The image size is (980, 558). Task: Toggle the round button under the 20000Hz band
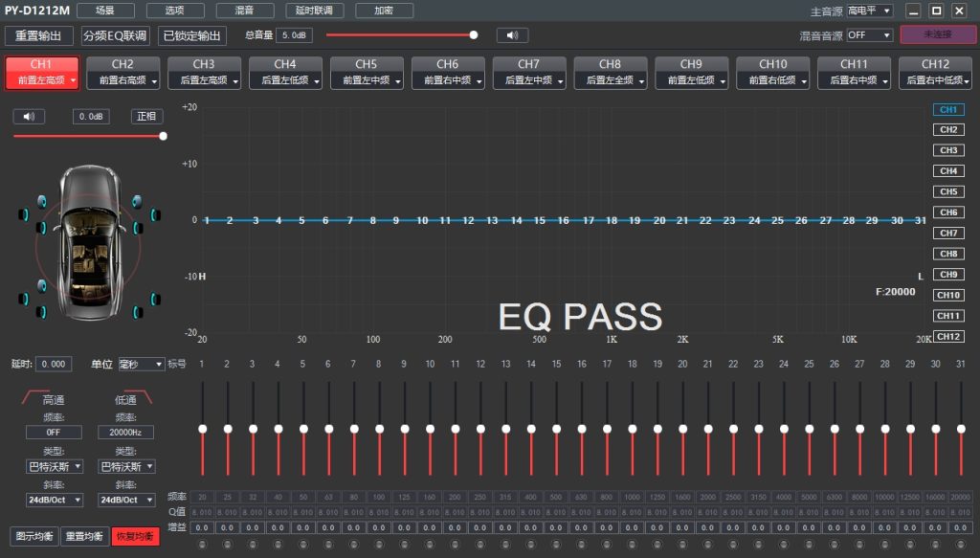961,545
